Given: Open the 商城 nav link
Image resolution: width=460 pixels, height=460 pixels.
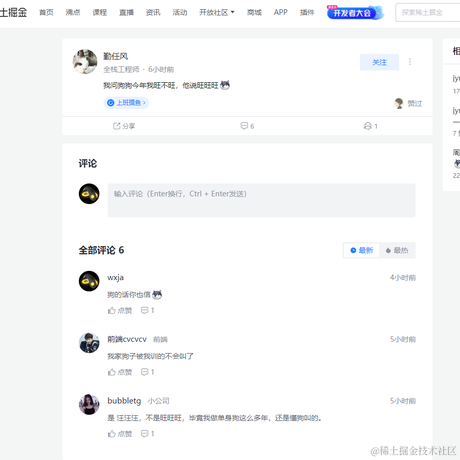Looking at the screenshot, I should coord(254,13).
